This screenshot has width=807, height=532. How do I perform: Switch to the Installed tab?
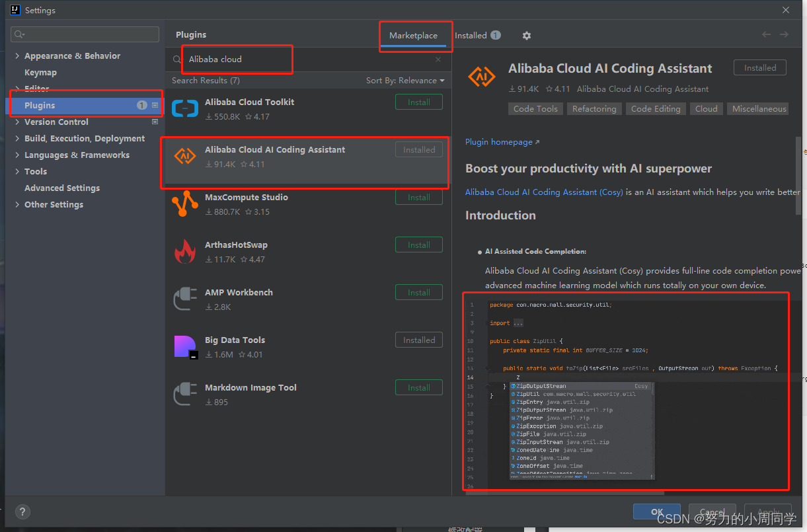point(477,36)
